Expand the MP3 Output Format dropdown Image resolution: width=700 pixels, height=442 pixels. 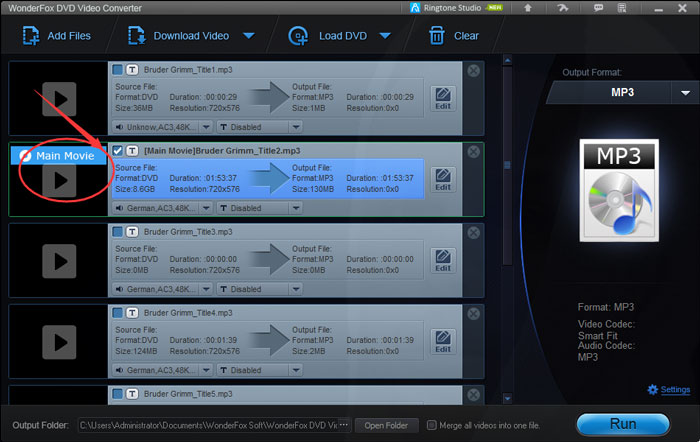(685, 93)
